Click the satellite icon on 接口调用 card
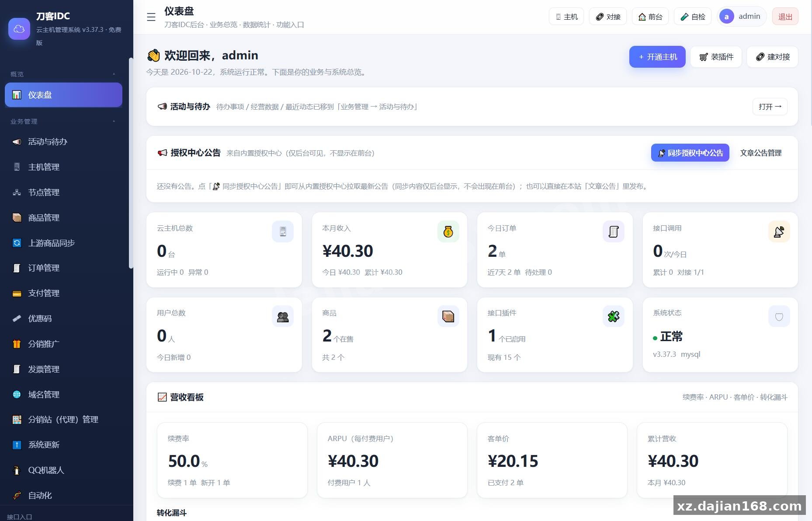Screen dimensions: 812x521 click(779, 231)
